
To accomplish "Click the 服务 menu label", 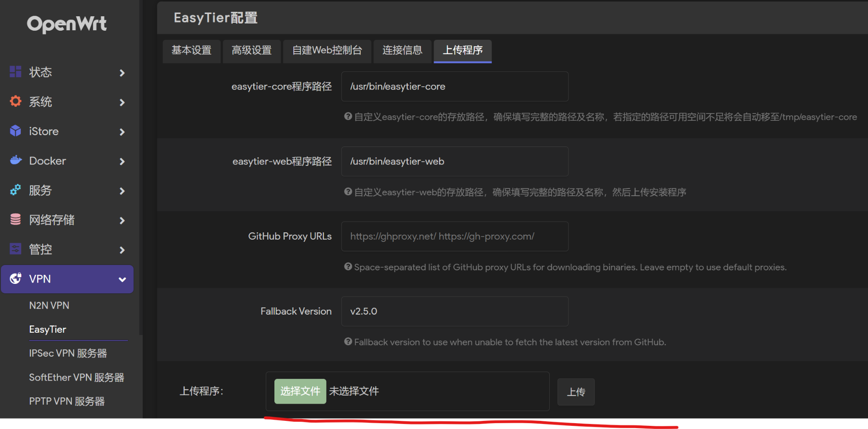I will click(x=41, y=190).
